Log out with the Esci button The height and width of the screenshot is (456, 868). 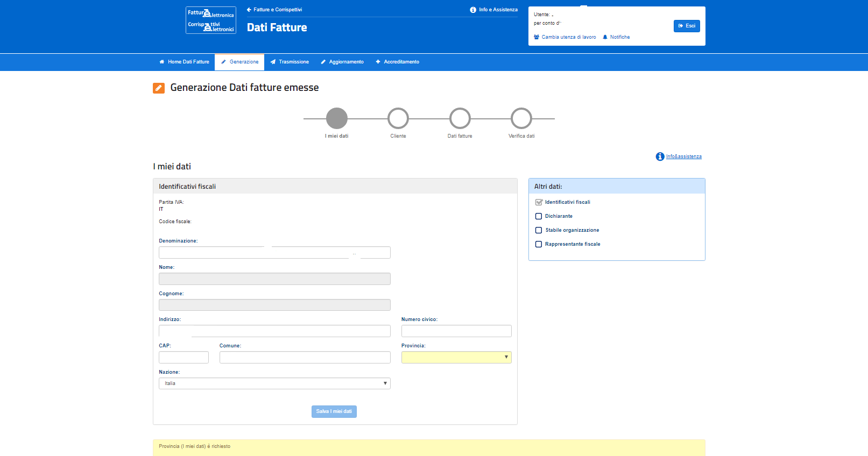[687, 26]
